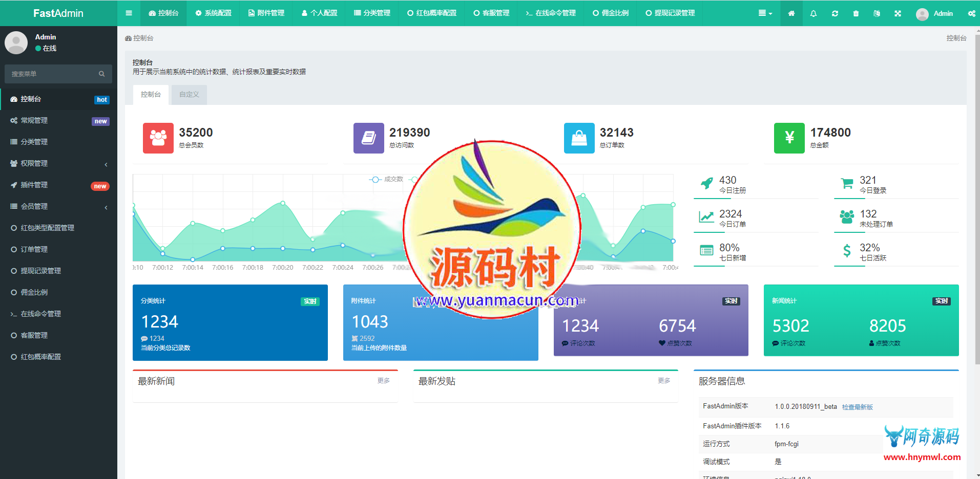Screen dimensions: 980x479
Task: Switch to the 自定义 tab
Action: point(189,95)
